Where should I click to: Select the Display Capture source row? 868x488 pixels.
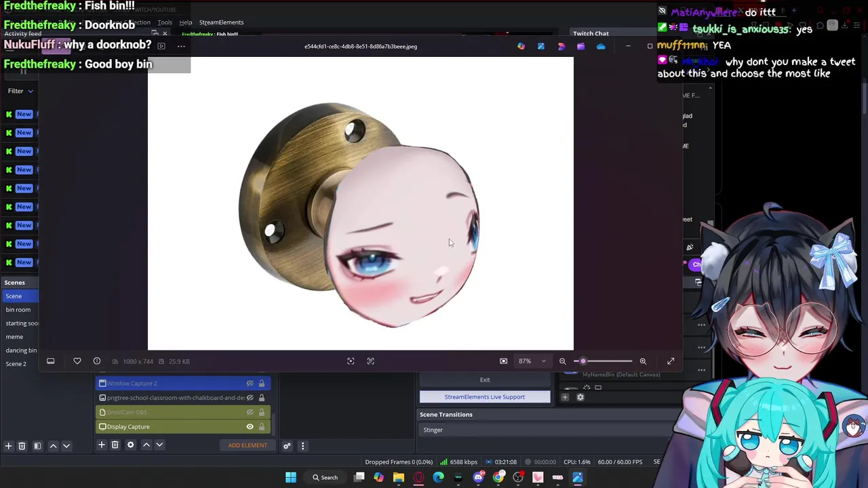tap(183, 426)
